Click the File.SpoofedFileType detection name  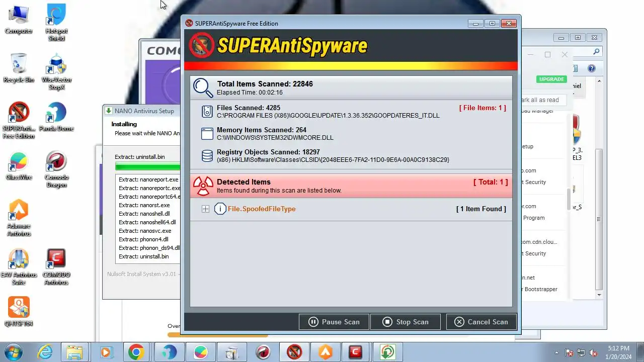coord(262,209)
